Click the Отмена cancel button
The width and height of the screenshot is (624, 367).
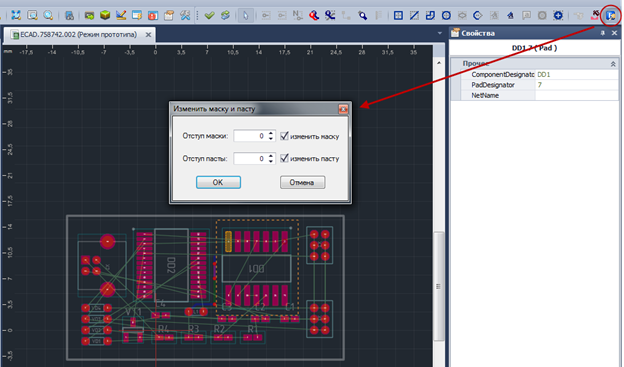(302, 182)
